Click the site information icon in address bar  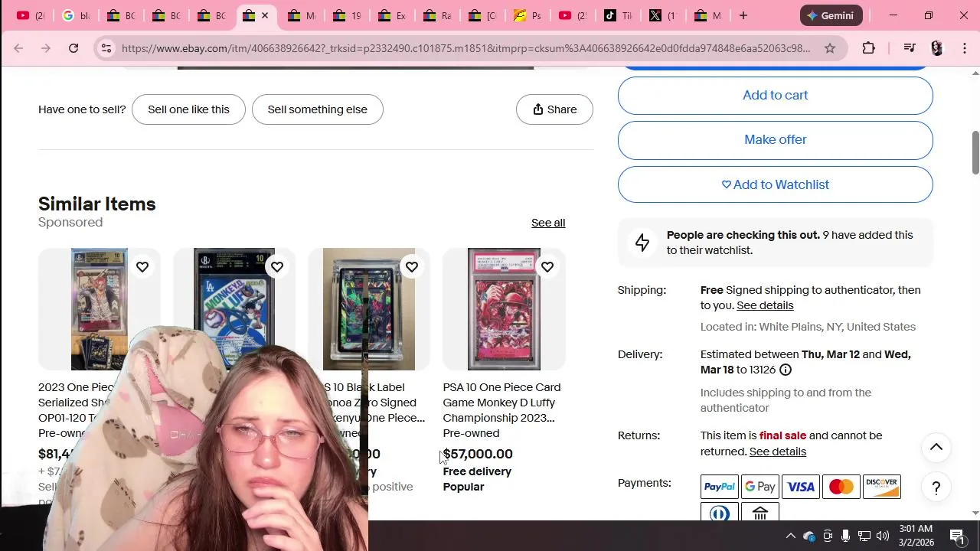coord(106,48)
